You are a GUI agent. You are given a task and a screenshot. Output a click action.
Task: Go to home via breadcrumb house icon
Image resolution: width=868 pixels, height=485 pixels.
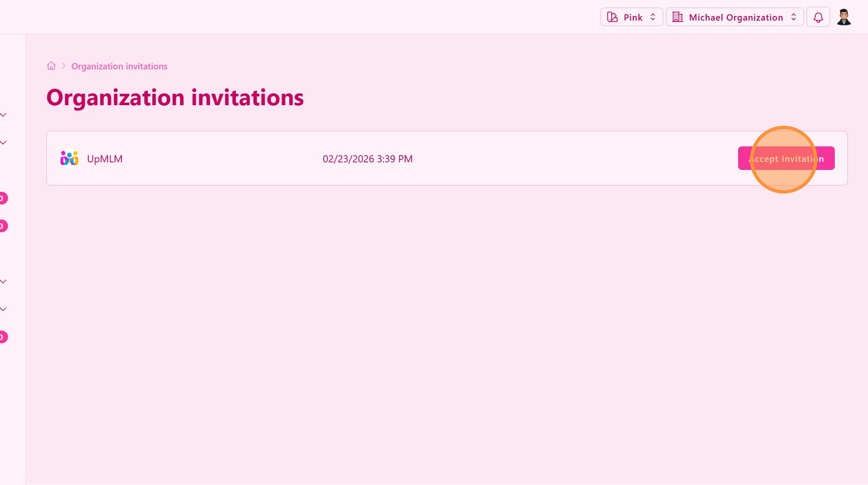tap(51, 66)
